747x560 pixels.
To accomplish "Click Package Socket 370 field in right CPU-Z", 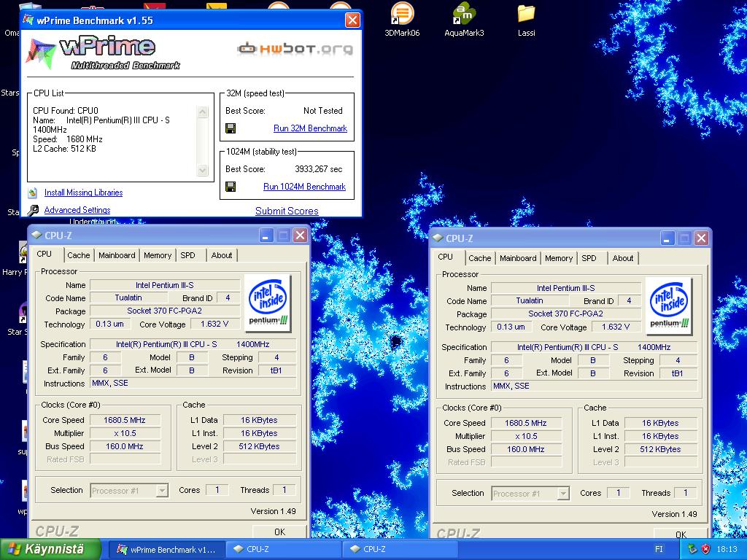I will [565, 314].
